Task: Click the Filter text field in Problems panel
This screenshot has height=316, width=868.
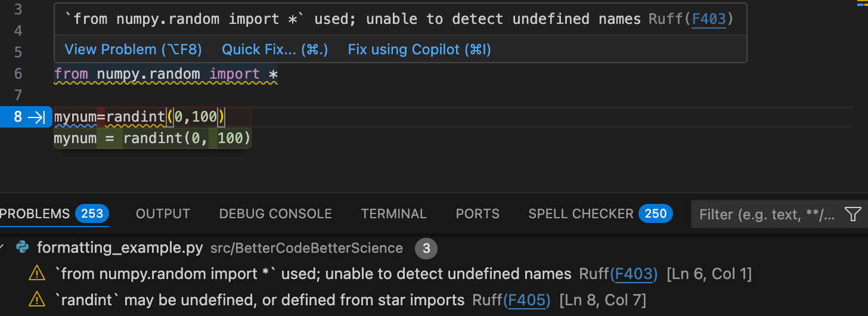Action: tap(768, 214)
